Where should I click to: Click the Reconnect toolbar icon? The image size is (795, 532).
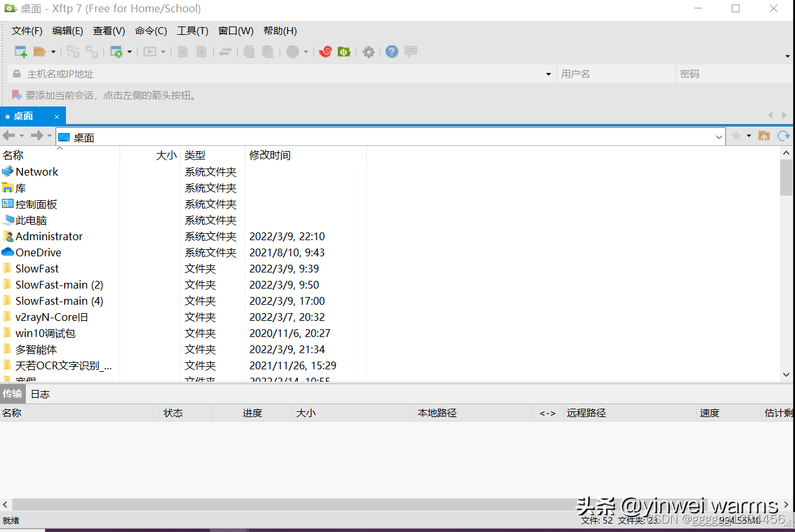[x=73, y=52]
